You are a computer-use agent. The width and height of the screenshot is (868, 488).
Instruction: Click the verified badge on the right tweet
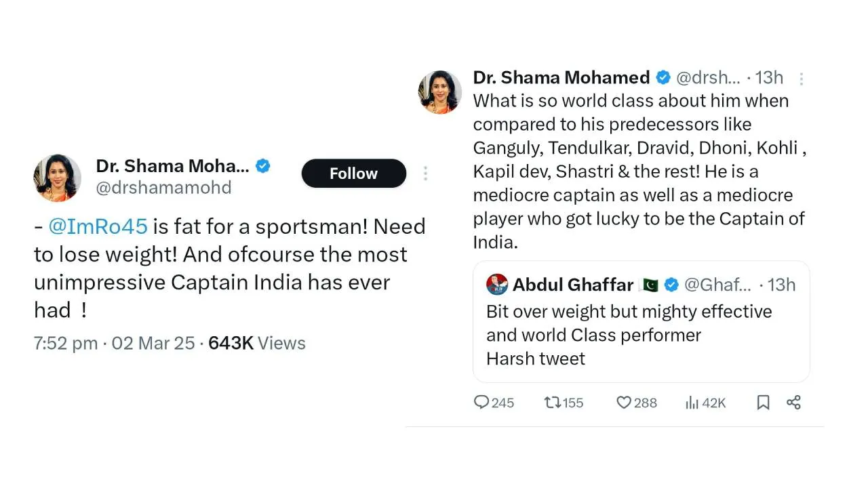(663, 78)
